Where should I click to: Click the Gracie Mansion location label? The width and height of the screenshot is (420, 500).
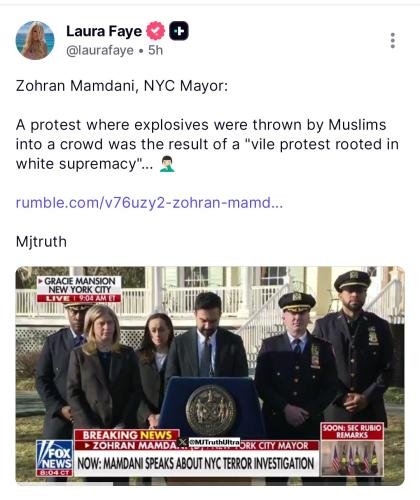(79, 289)
